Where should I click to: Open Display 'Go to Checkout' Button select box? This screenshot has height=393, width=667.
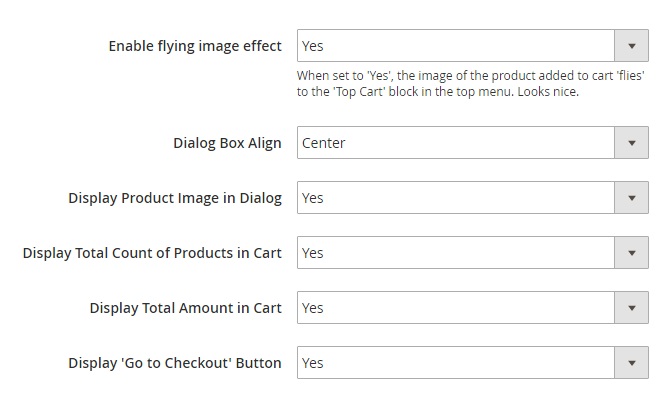click(473, 363)
